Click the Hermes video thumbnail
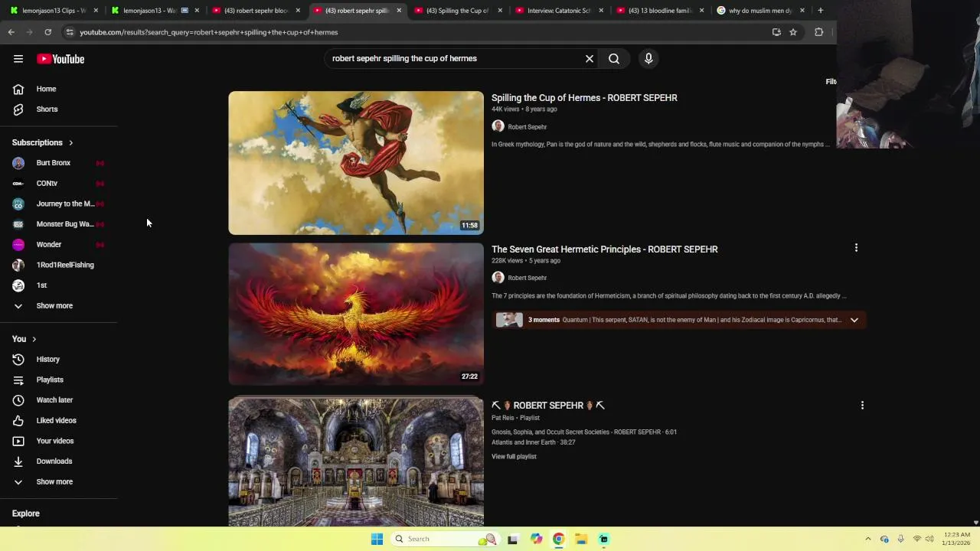 356,163
